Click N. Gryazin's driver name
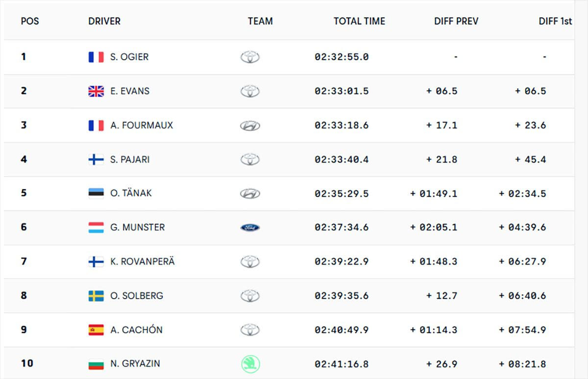Screen dimensions: 588x379 (135, 364)
